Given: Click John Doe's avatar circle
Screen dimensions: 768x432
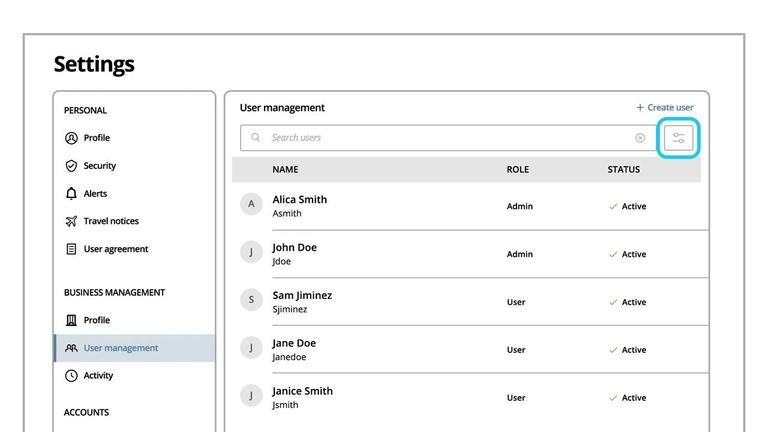Looking at the screenshot, I should [251, 252].
